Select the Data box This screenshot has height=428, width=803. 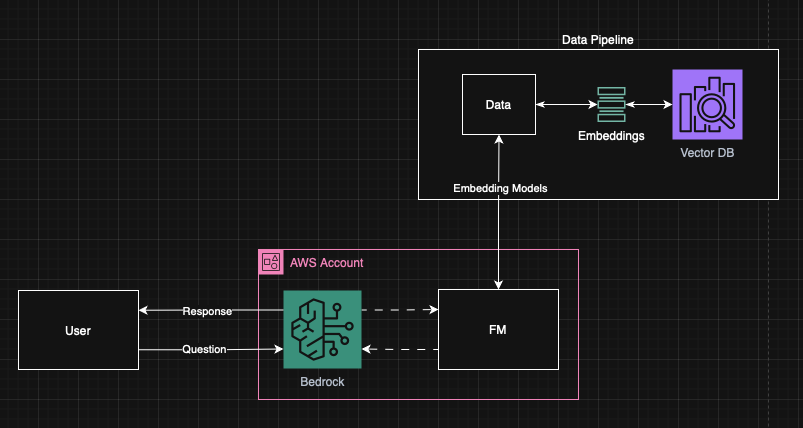point(499,104)
